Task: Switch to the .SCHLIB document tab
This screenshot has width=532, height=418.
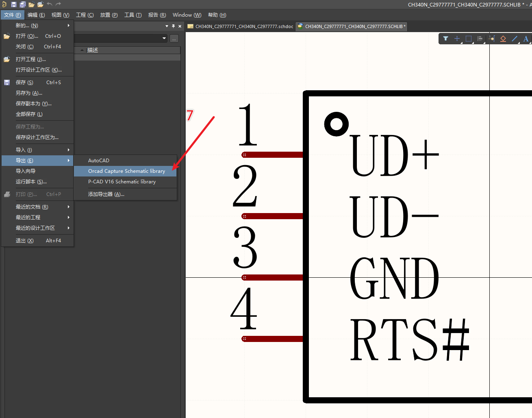Action: click(x=352, y=26)
